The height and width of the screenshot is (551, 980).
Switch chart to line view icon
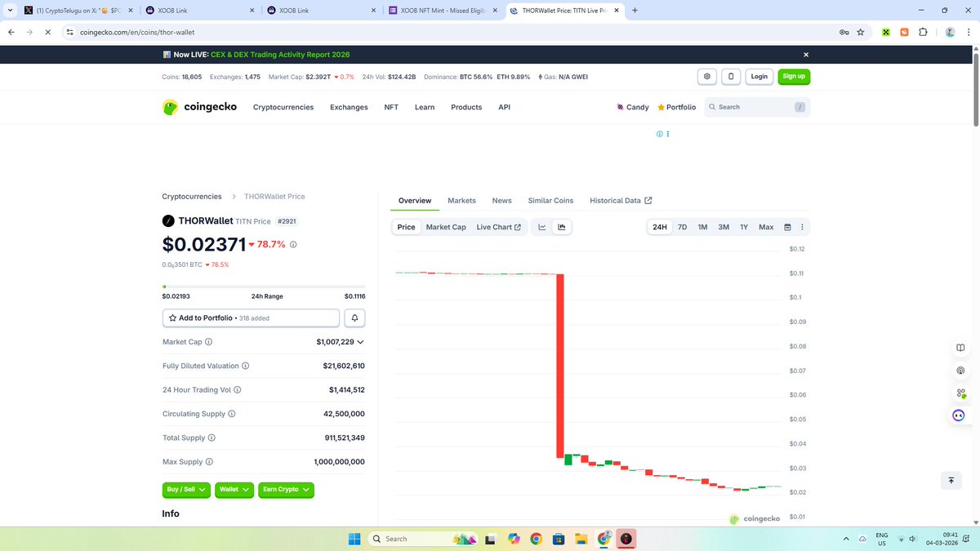(x=541, y=227)
